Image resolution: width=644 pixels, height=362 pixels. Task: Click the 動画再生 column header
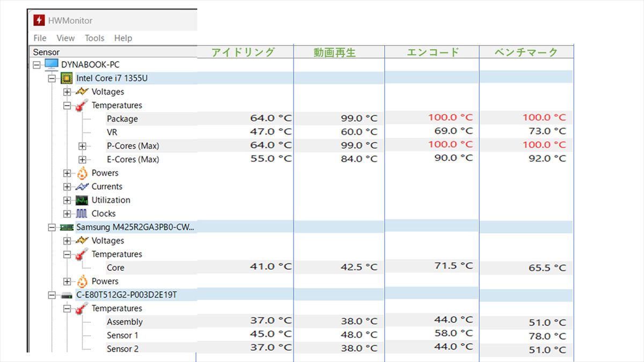(x=335, y=53)
